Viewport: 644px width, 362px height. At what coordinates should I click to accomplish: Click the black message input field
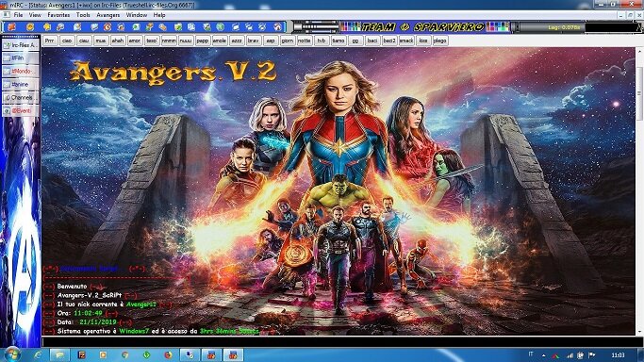tap(342, 341)
